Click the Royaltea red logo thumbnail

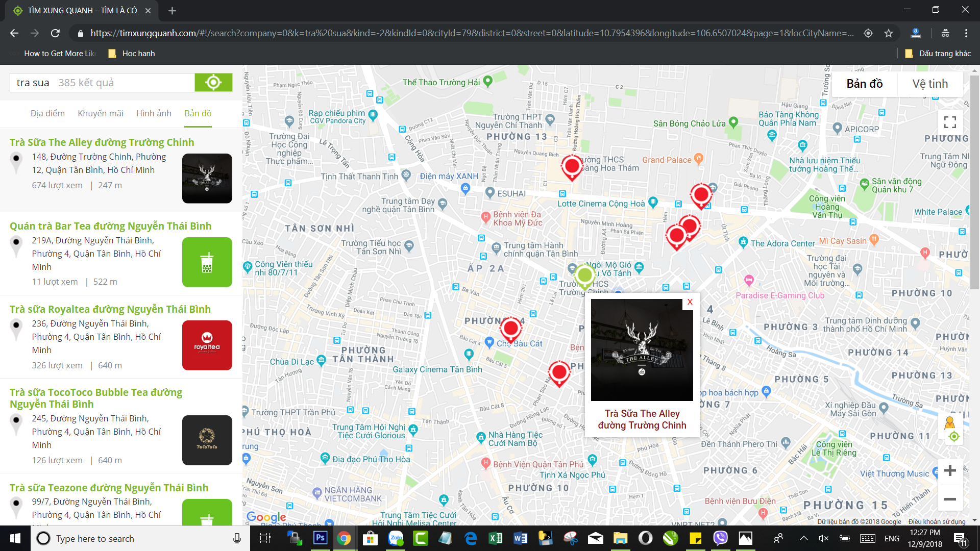[x=207, y=345]
